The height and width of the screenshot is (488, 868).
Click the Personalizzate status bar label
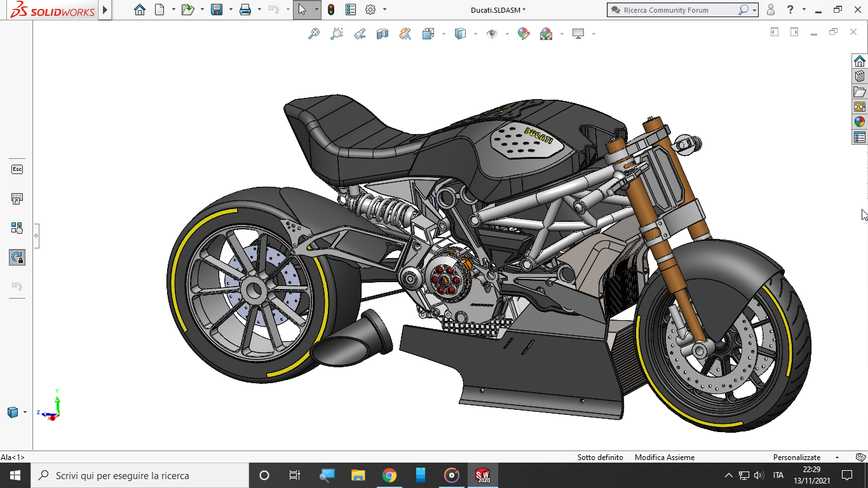(796, 457)
